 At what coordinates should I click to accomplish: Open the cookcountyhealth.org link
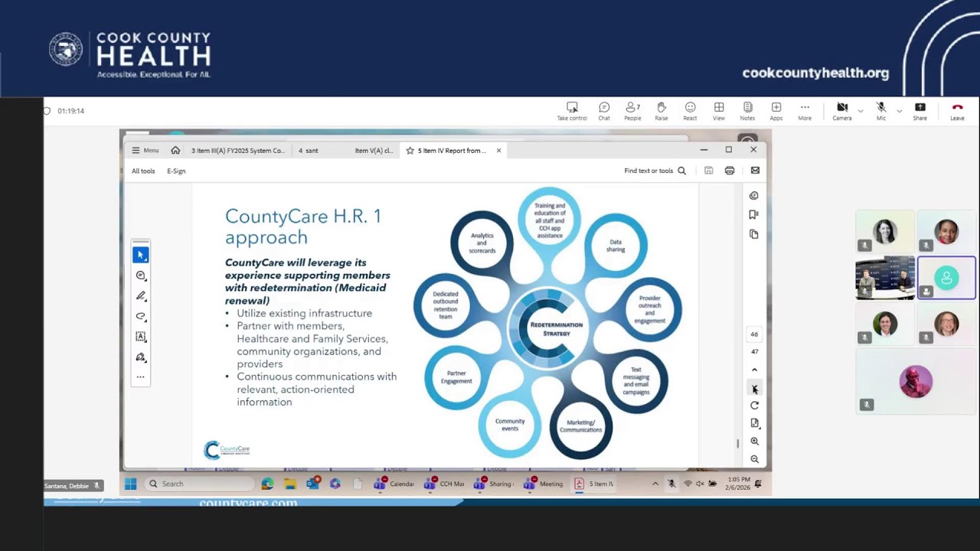click(815, 73)
